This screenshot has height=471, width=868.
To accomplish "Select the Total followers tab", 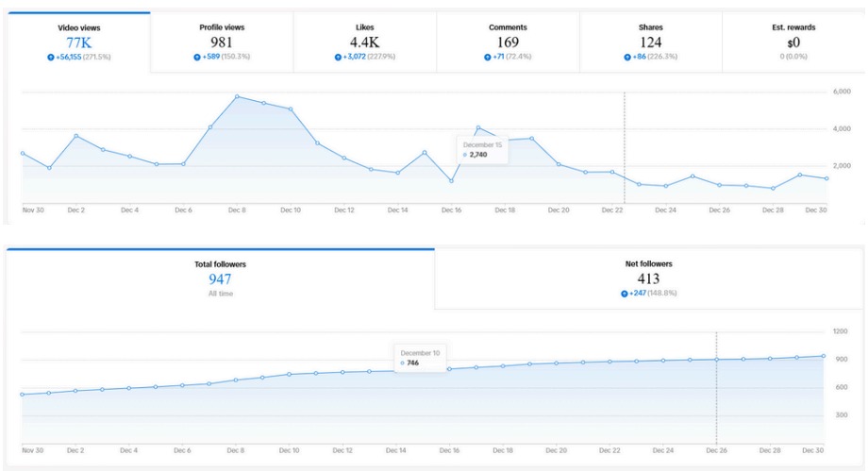I will [220, 278].
